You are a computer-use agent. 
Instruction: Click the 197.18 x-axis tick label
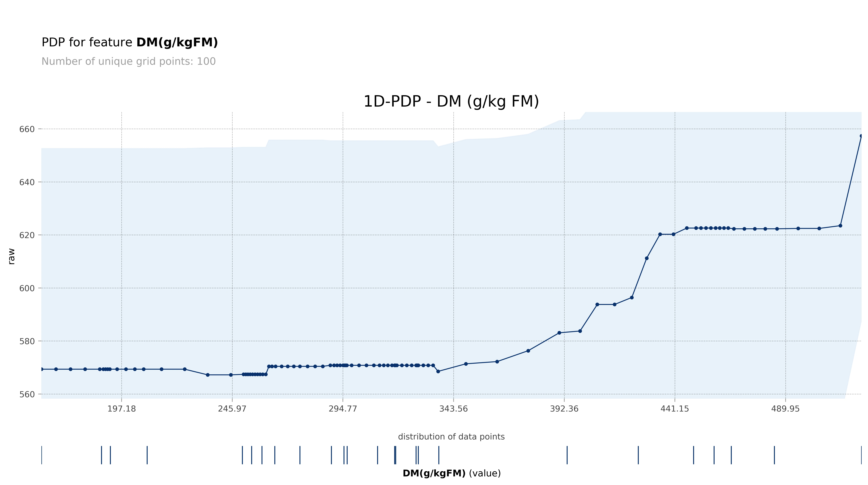click(122, 409)
